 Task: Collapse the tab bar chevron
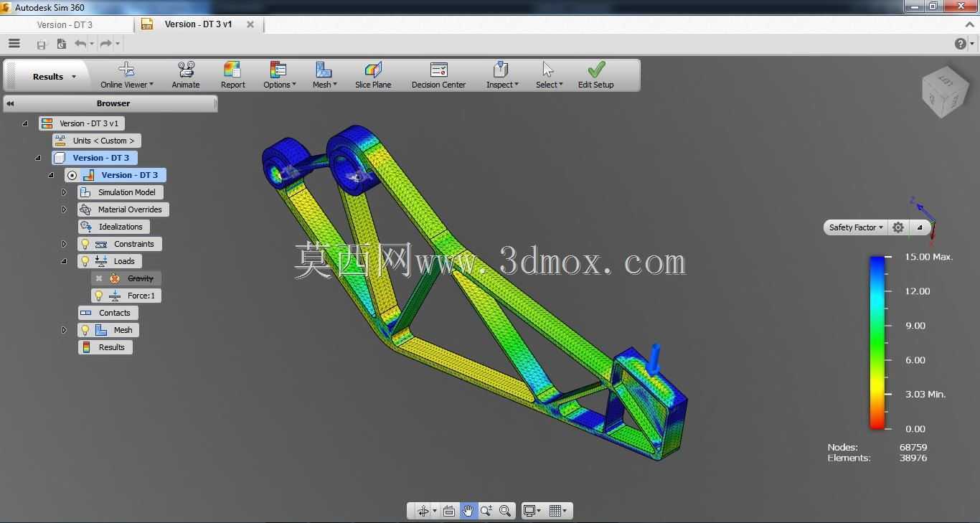(x=970, y=24)
